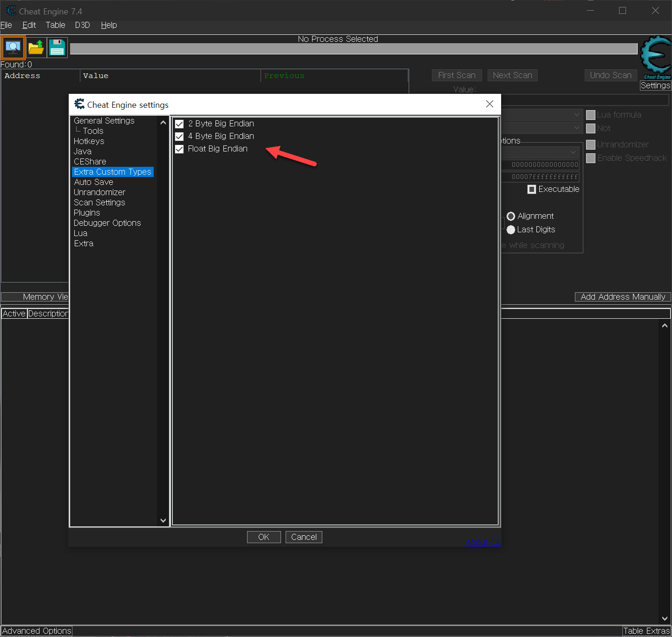Toggle the 2 Byte Big Endian checkbox
Viewport: 672px width, 637px height.
(x=179, y=124)
